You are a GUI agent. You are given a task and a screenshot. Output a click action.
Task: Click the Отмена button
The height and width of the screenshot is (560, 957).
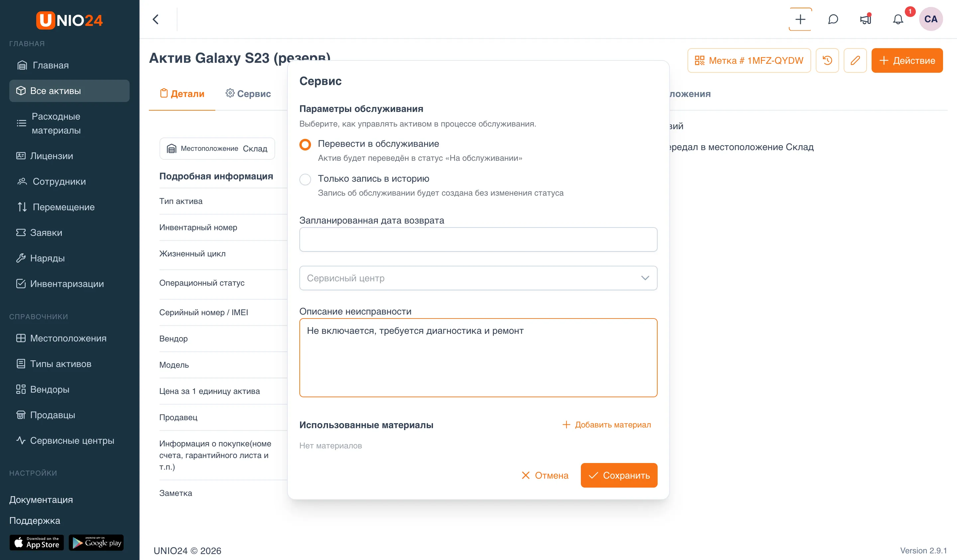pyautogui.click(x=545, y=475)
